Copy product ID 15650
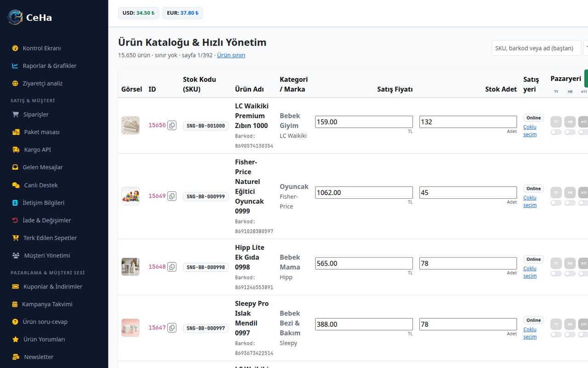The width and height of the screenshot is (588, 368). coord(172,125)
